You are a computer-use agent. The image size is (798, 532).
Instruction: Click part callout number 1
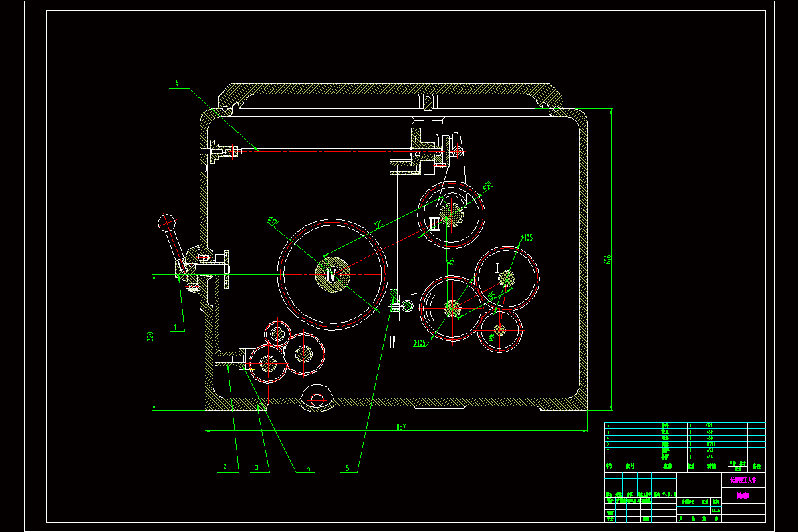coord(175,327)
